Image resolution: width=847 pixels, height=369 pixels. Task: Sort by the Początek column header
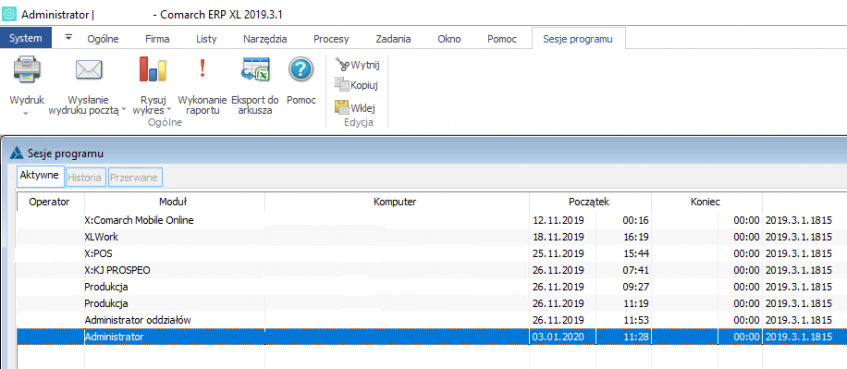pyautogui.click(x=589, y=202)
